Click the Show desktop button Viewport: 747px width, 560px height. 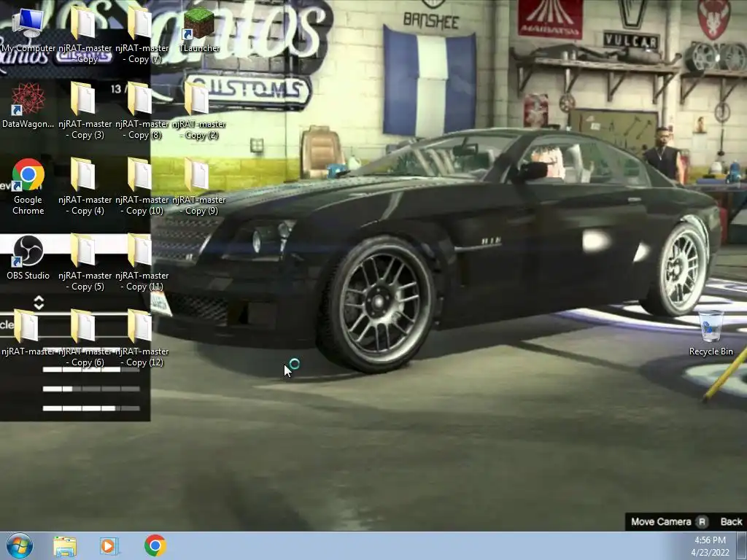pyautogui.click(x=742, y=546)
